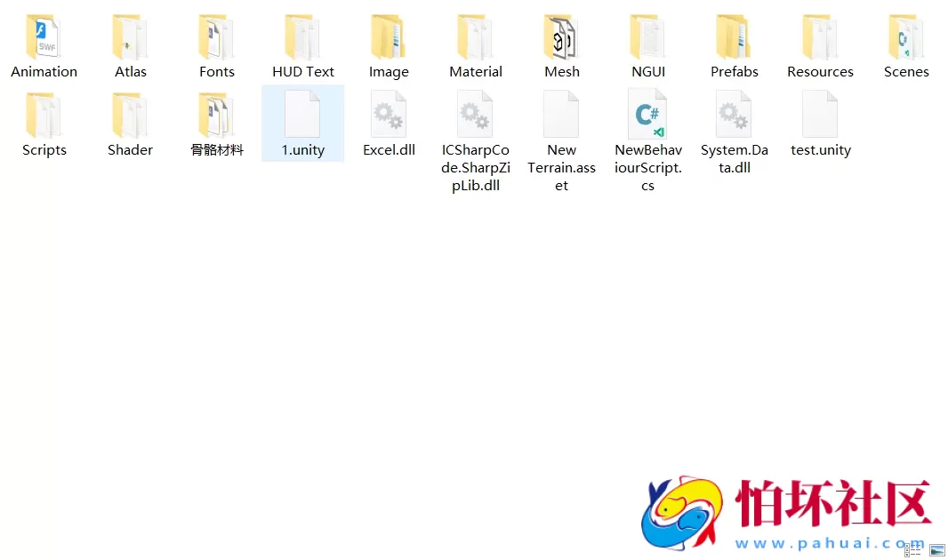The image size is (948, 560).
Task: Select the ICSharpCode.SharpZipLib.dll file
Action: (475, 117)
